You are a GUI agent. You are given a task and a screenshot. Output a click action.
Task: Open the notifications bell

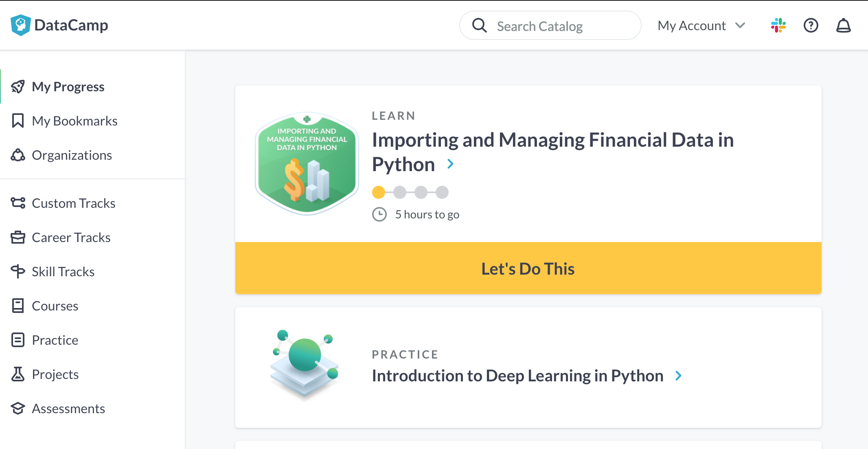coord(843,25)
